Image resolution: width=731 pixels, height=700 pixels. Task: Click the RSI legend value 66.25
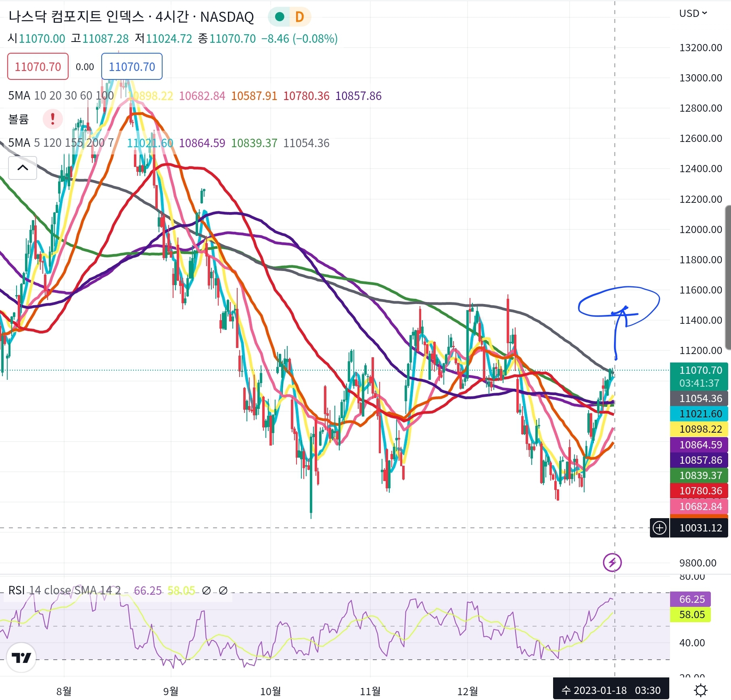click(148, 591)
